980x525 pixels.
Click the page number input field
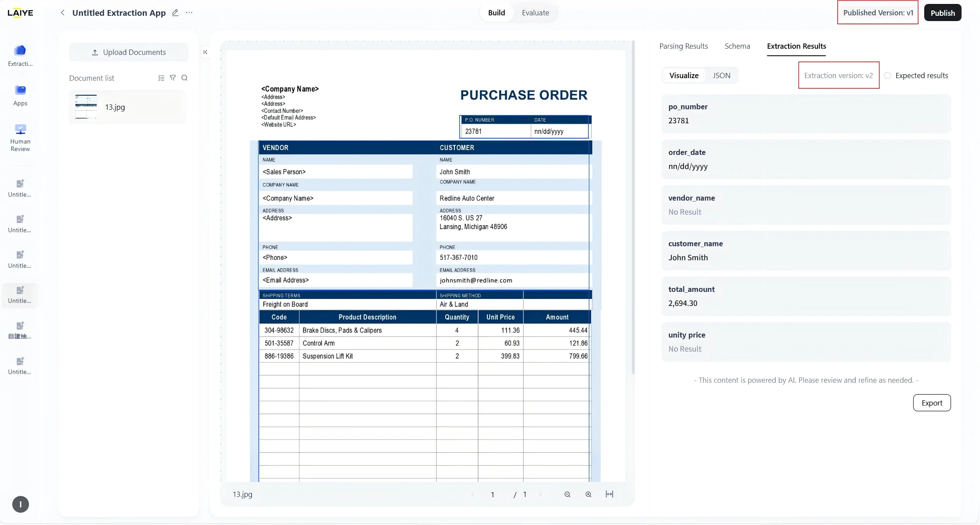coord(493,495)
